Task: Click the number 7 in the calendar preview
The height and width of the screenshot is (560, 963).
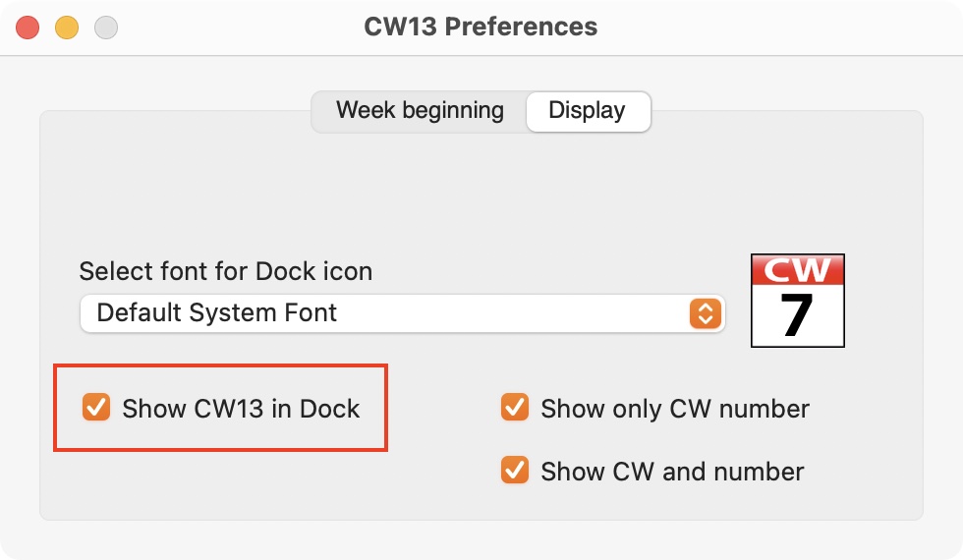Action: (x=797, y=315)
